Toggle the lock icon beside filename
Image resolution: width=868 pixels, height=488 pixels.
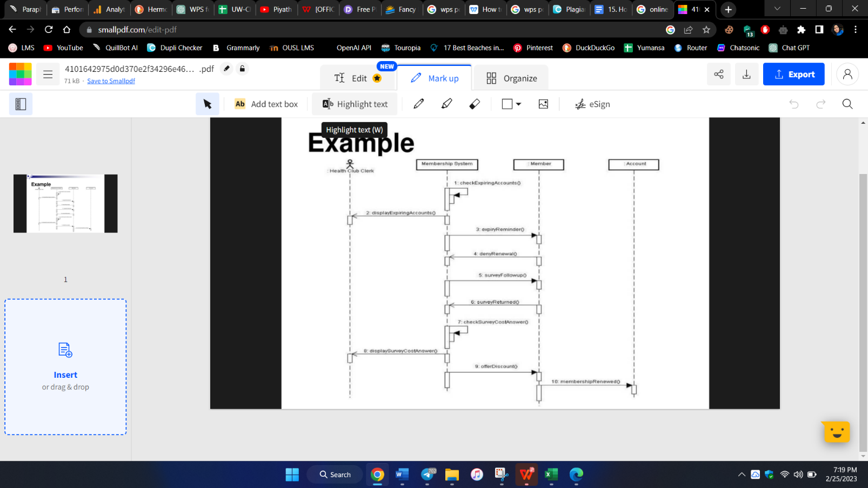click(x=242, y=69)
